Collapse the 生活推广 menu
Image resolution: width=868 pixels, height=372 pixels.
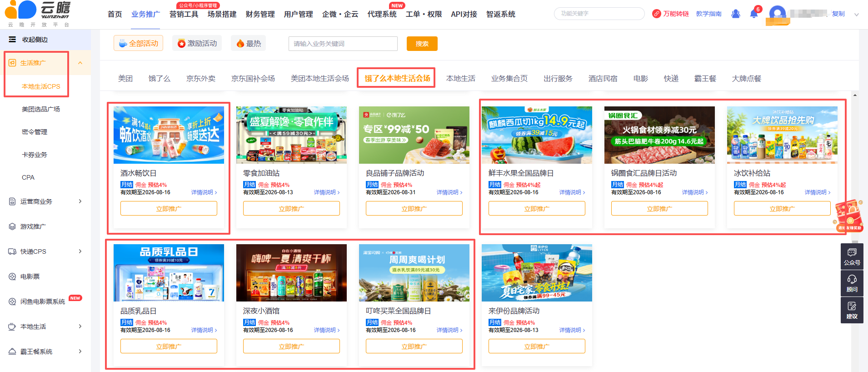80,63
